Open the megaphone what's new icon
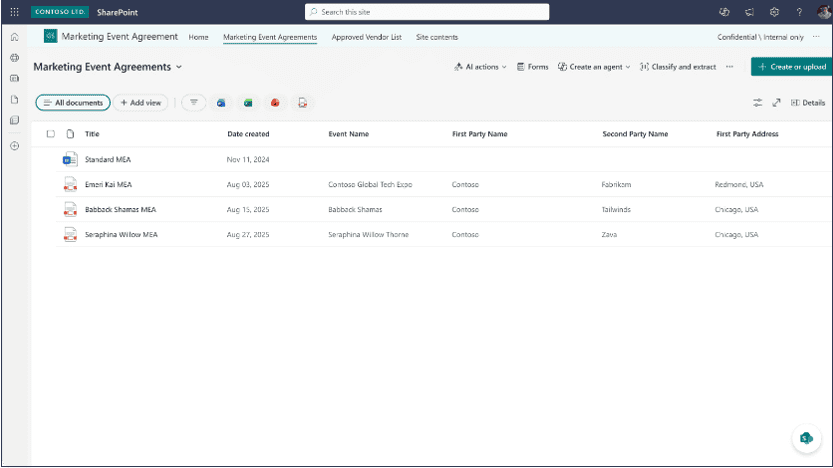The height and width of the screenshot is (468, 833). [x=749, y=12]
